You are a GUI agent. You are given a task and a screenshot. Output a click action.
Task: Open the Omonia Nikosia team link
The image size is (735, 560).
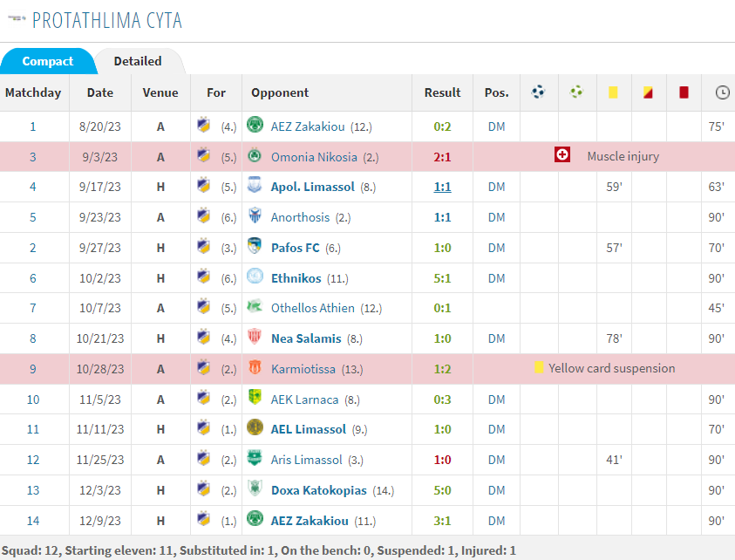[314, 157]
